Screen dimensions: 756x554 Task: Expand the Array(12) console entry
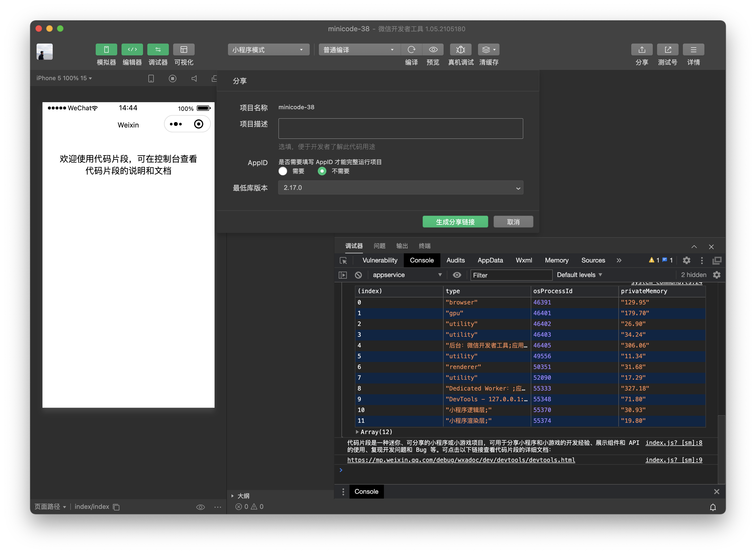[x=357, y=432]
